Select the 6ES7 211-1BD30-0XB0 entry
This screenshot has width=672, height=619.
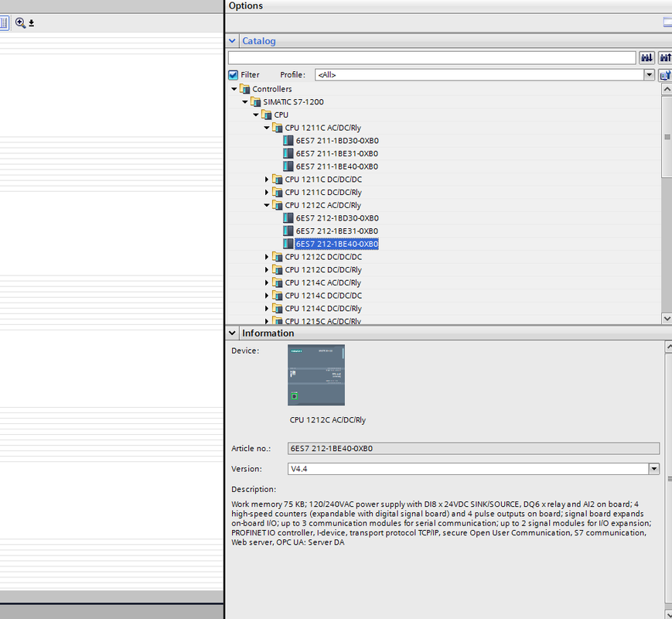(x=337, y=141)
